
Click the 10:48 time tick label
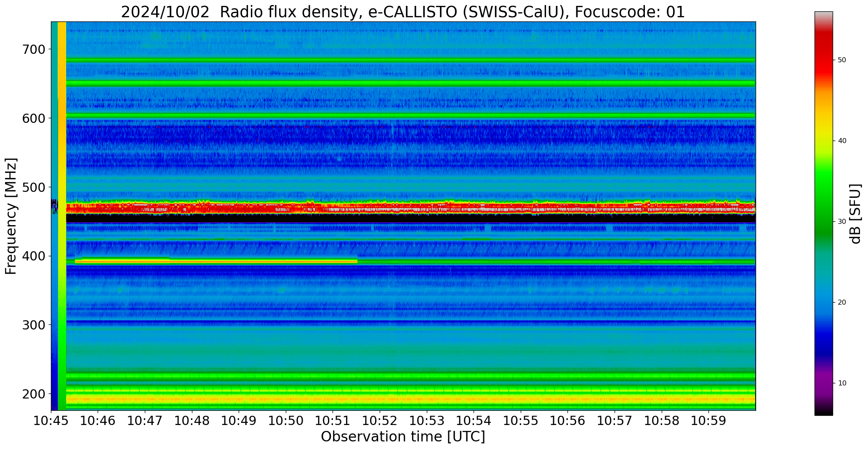tap(192, 421)
